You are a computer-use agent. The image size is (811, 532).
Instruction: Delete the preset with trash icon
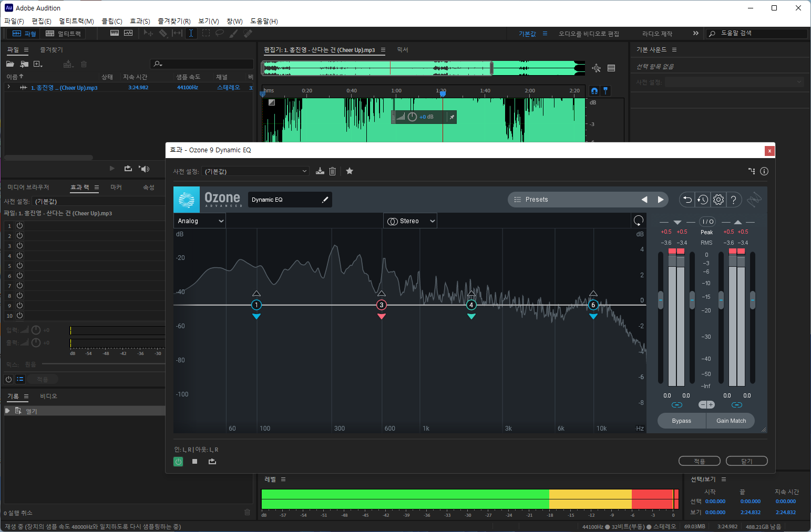[332, 171]
